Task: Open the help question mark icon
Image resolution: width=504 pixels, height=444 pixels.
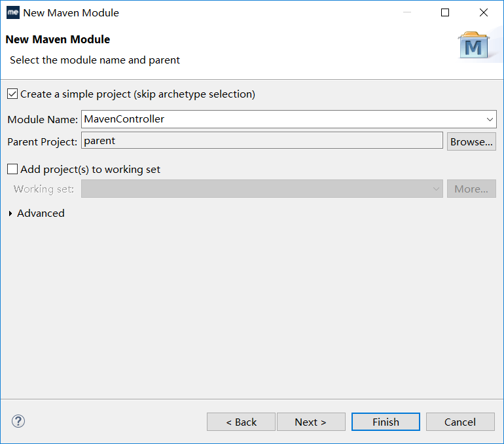Action: click(18, 421)
